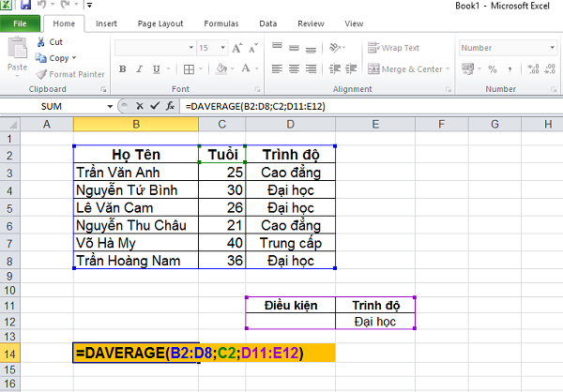Open font size dropdown
The image size is (563, 392).
click(x=222, y=48)
